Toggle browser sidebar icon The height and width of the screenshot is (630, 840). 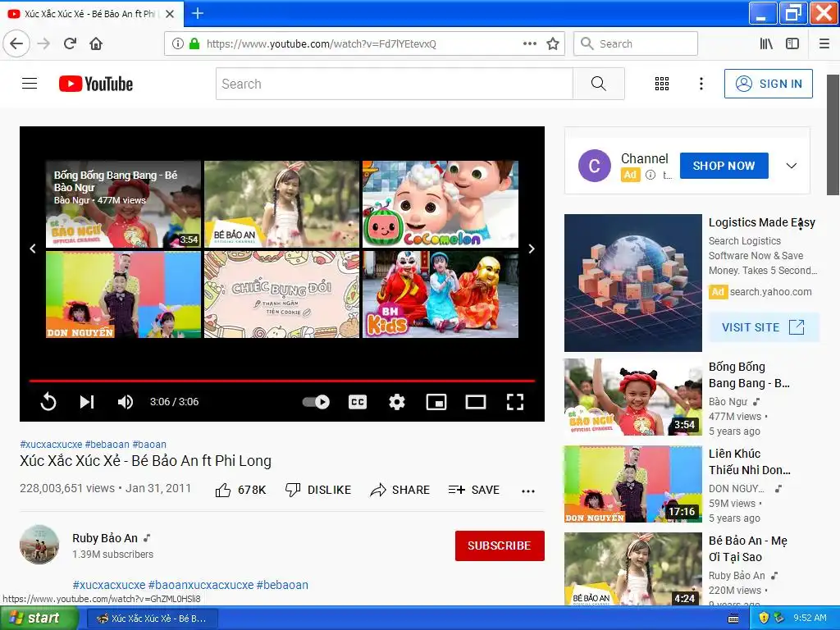792,43
